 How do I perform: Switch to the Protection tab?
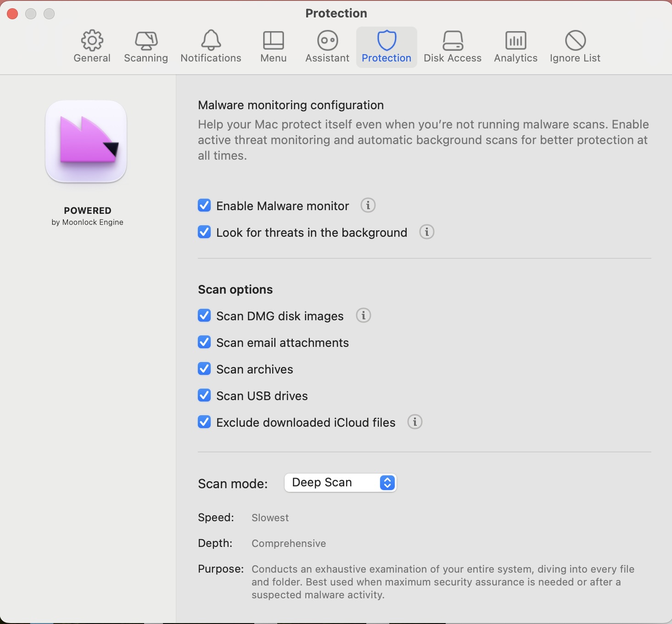click(386, 46)
